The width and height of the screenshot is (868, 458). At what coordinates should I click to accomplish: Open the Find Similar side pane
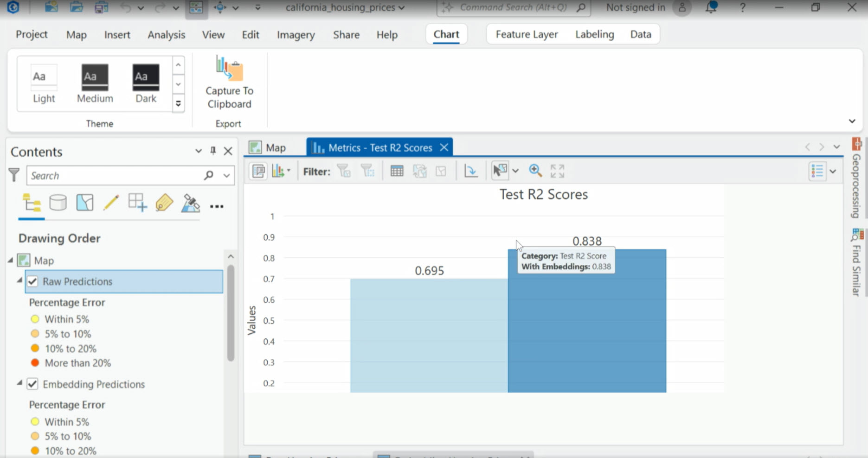coord(857,262)
